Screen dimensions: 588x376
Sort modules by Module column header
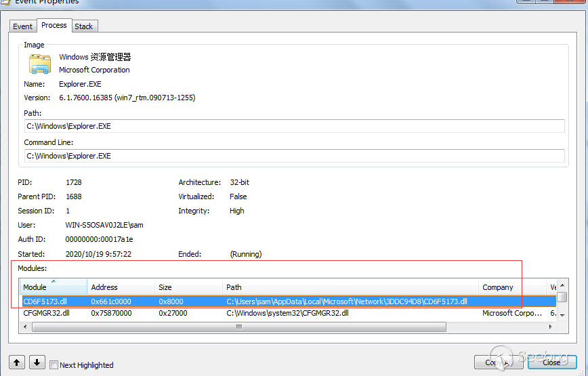[x=54, y=287]
